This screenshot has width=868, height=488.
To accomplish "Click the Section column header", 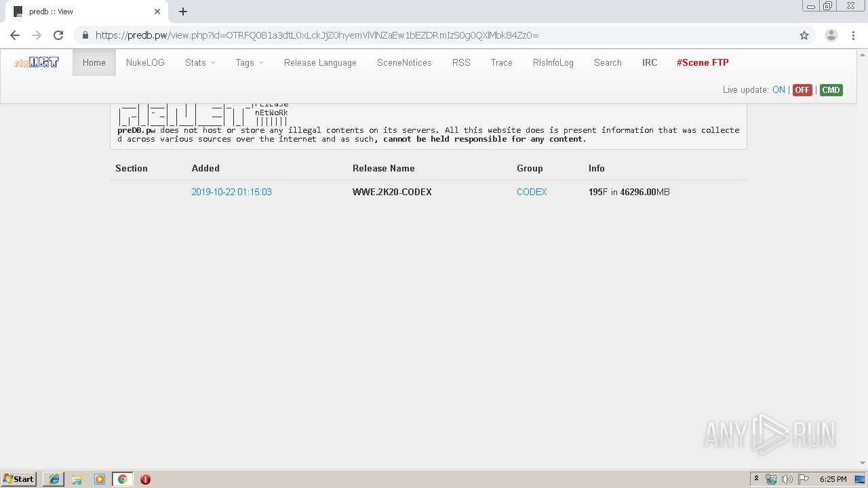I will (132, 168).
